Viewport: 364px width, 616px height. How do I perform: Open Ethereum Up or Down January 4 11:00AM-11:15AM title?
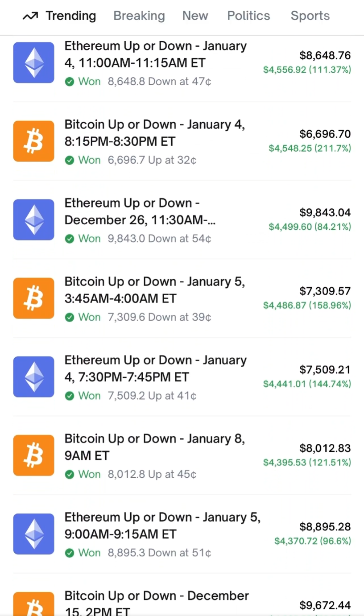[155, 54]
